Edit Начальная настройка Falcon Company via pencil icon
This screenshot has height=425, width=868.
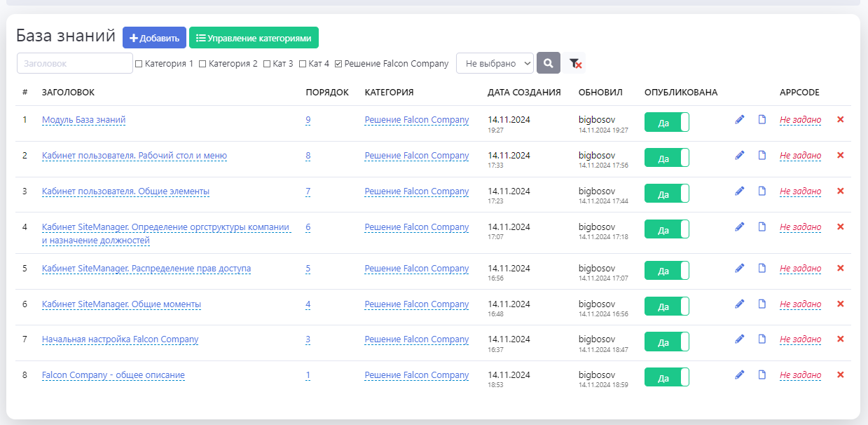pyautogui.click(x=739, y=339)
